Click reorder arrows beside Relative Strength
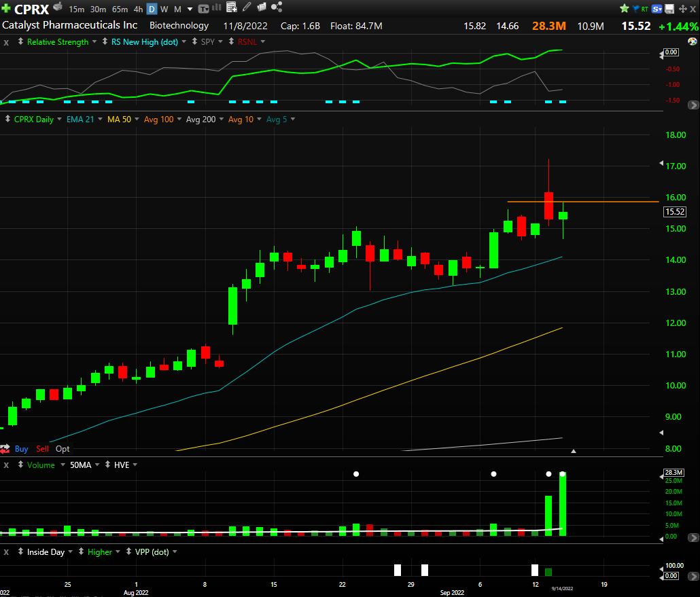 (x=20, y=41)
